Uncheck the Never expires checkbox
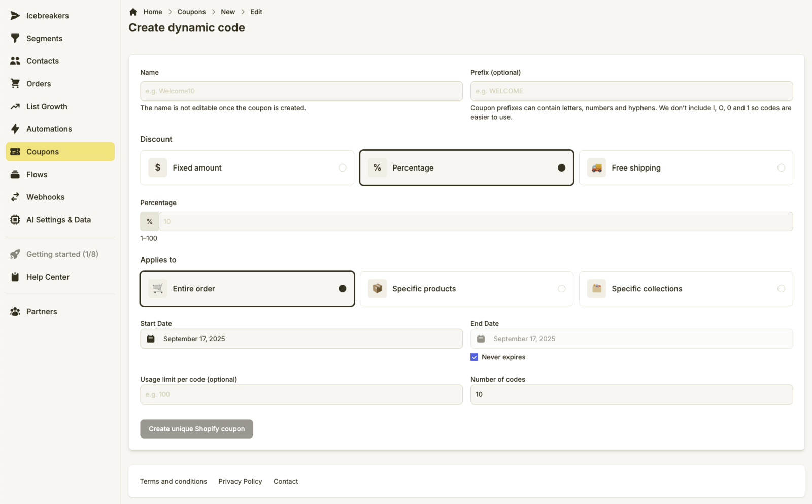812x504 pixels. [474, 357]
